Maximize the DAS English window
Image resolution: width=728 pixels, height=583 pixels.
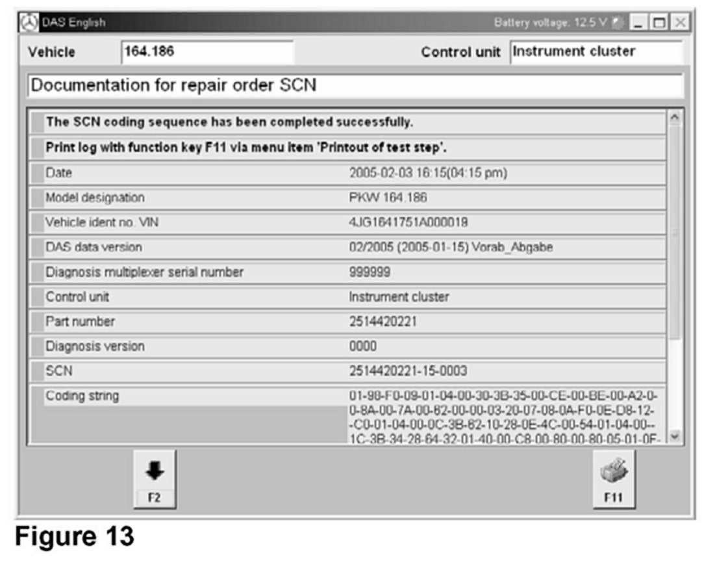click(659, 23)
